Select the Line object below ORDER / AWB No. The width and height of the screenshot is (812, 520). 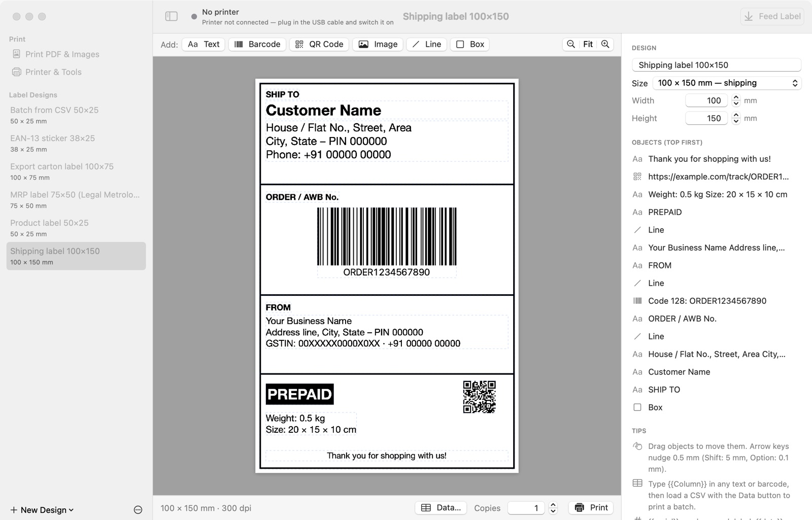point(716,336)
